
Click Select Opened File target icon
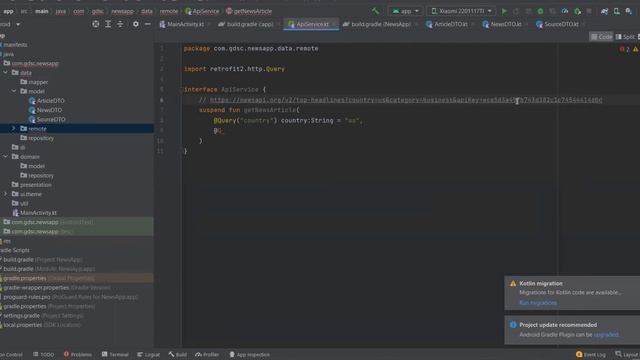pyautogui.click(x=96, y=24)
